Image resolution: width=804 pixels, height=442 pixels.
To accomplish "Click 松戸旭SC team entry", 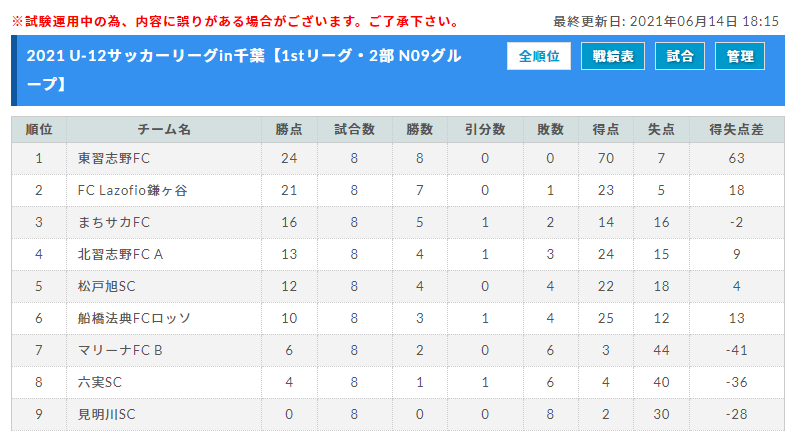I will coord(107,286).
